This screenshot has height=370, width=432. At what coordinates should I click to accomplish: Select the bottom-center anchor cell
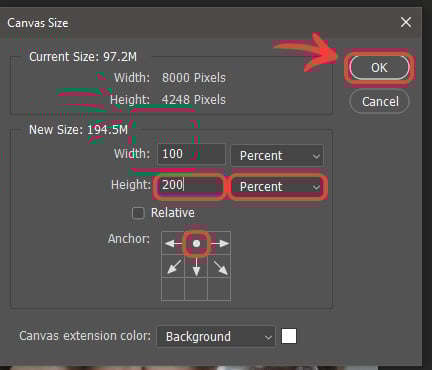pyautogui.click(x=196, y=289)
